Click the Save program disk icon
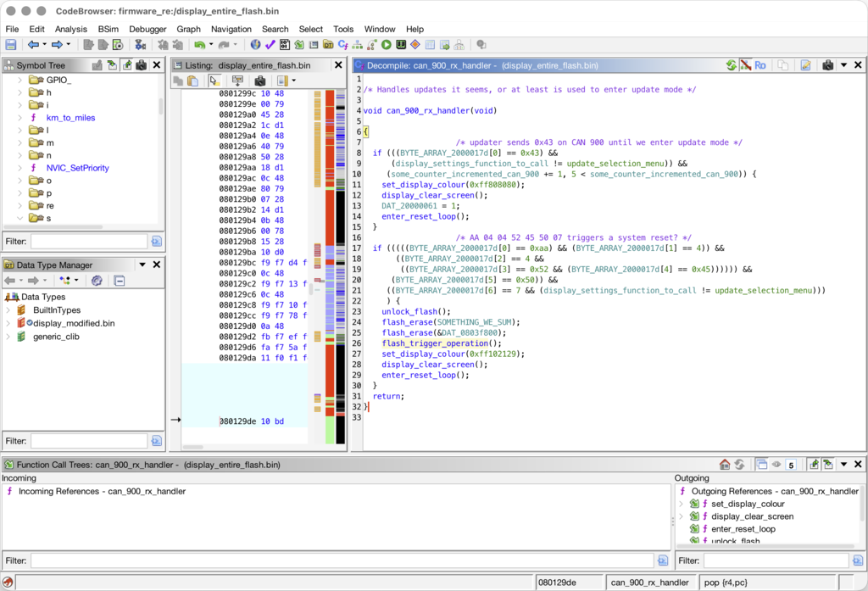868x591 pixels. [10, 45]
